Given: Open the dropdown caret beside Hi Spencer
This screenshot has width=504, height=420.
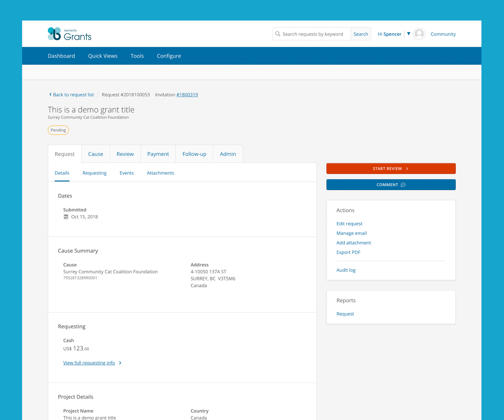Looking at the screenshot, I should point(409,34).
